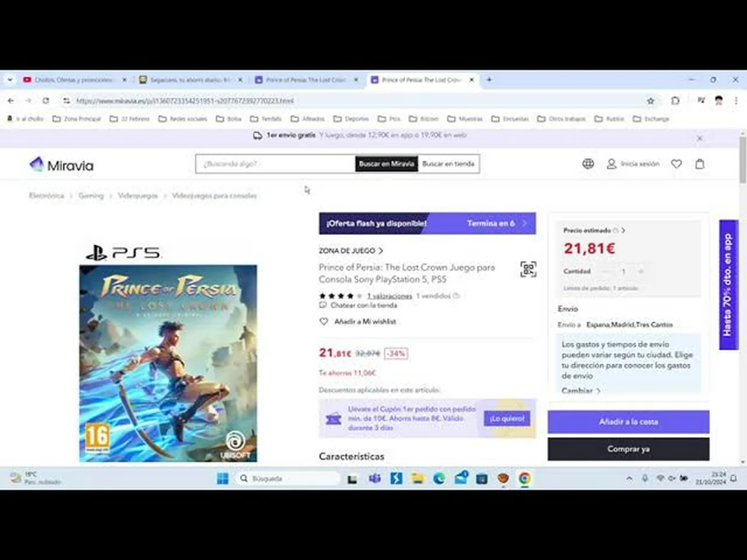View site information icon beside the URL

point(67,101)
